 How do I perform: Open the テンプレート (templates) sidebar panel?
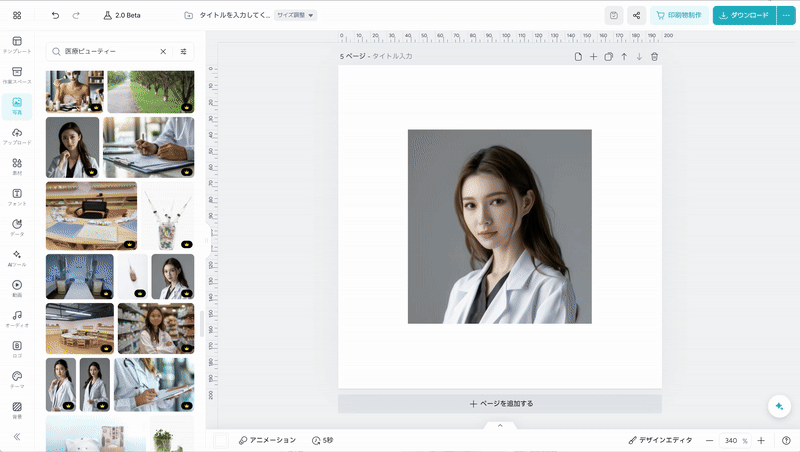[x=17, y=44]
